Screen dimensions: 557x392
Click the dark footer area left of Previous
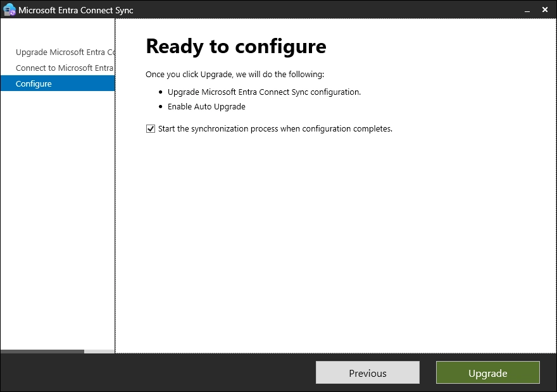click(x=158, y=373)
